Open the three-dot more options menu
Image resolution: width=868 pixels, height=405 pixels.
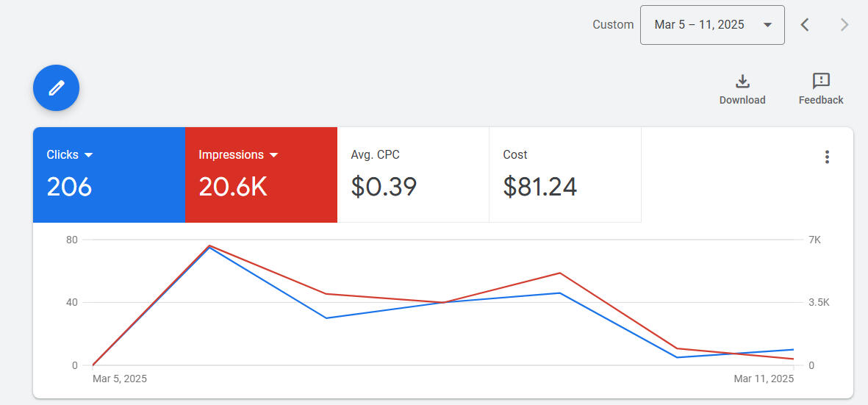coord(827,157)
